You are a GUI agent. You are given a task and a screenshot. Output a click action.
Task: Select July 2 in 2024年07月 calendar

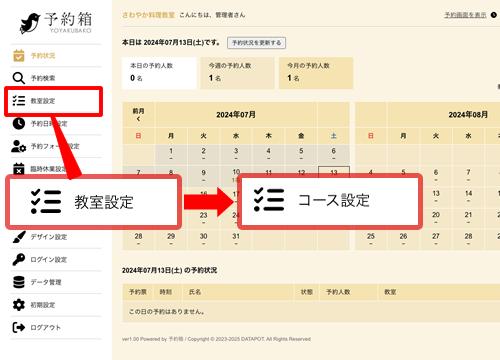203,154
